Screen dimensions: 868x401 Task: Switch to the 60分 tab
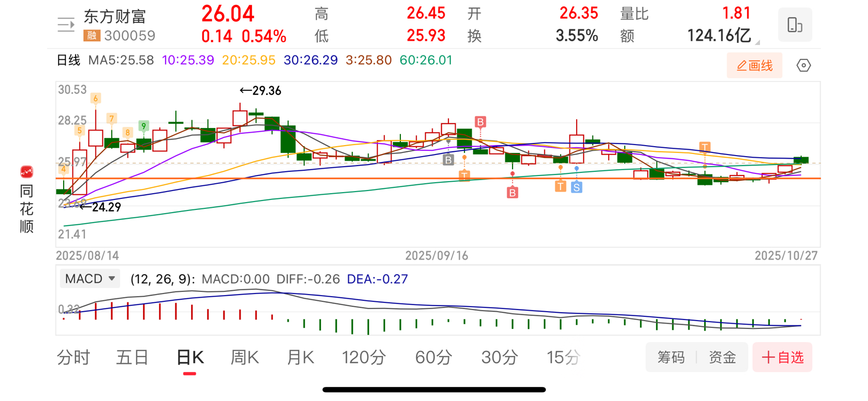[x=434, y=358]
